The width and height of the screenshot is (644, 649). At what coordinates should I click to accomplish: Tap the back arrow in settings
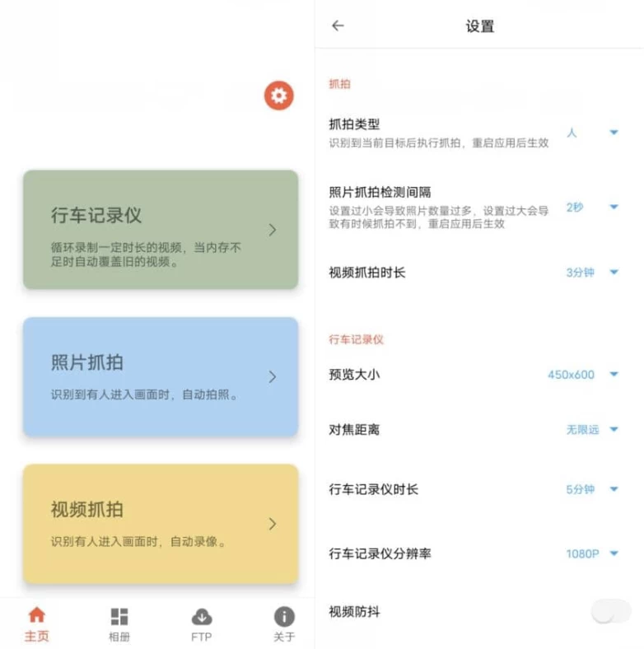pos(338,26)
